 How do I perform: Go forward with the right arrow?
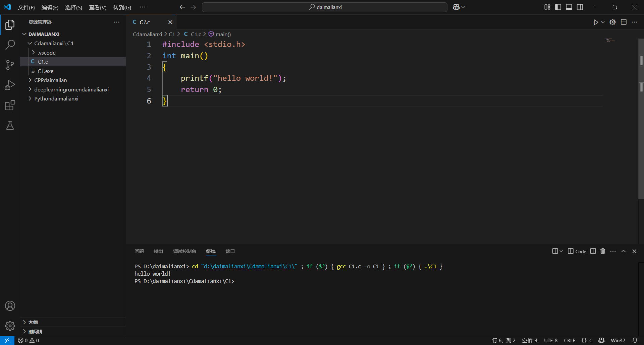tap(193, 7)
